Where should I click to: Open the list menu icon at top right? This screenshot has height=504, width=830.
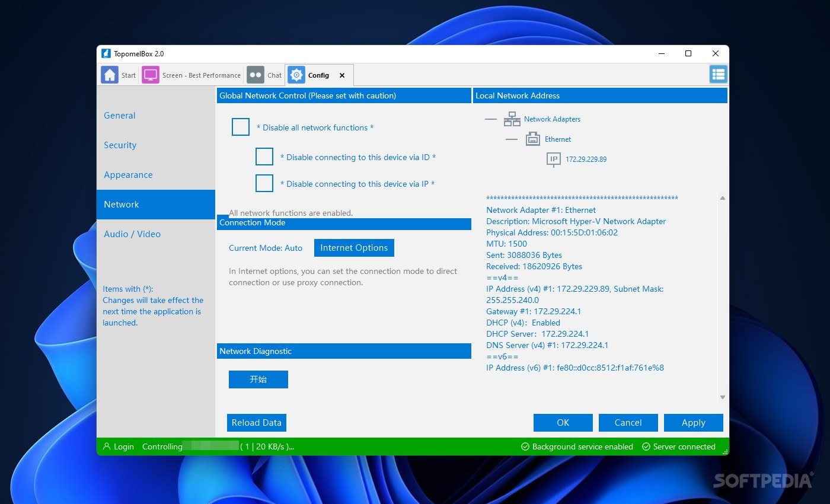tap(719, 74)
